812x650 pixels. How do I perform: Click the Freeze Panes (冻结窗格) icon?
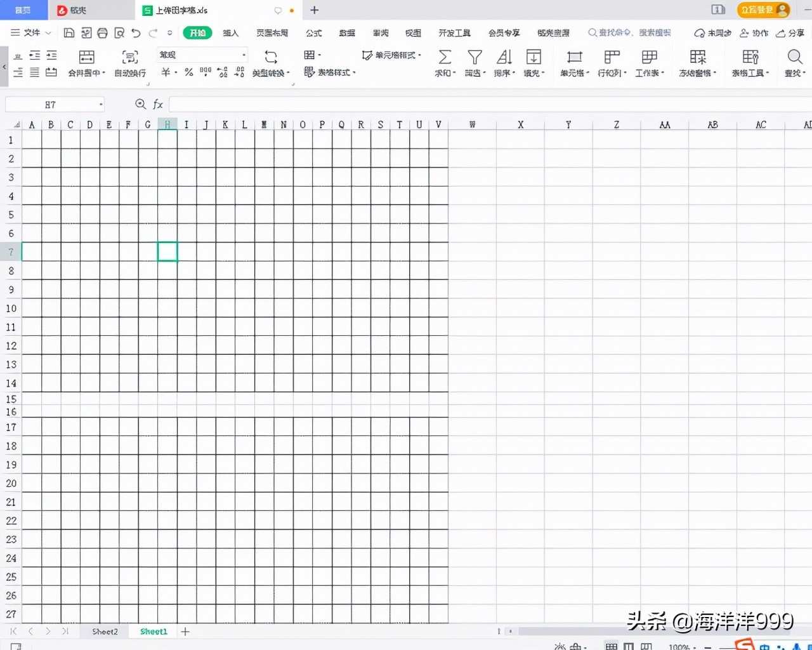pos(698,57)
